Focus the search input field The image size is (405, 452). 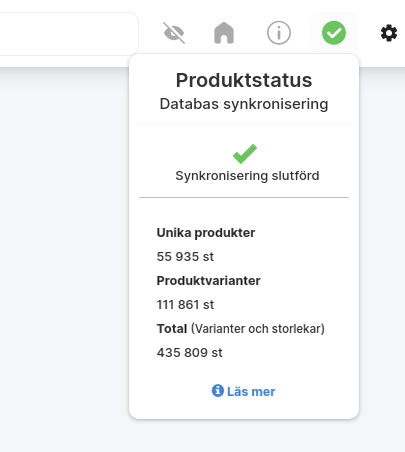[x=68, y=34]
